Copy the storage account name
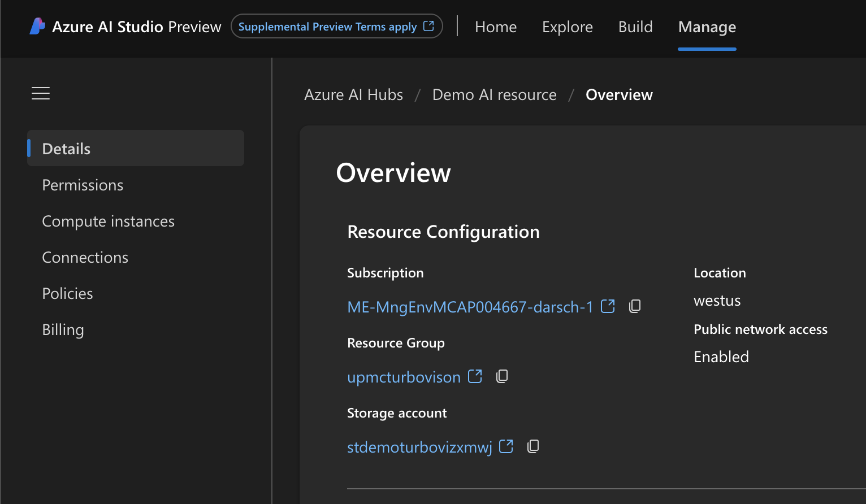866x504 pixels. click(x=533, y=446)
